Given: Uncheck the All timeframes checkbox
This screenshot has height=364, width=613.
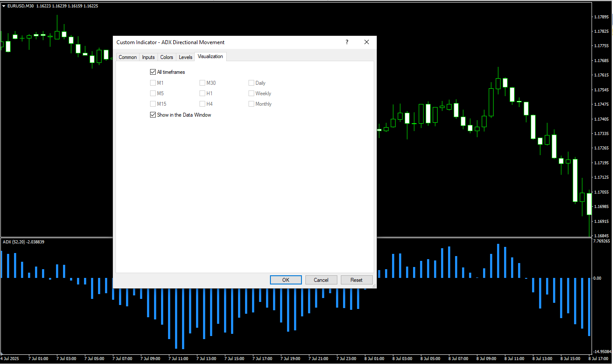Looking at the screenshot, I should pyautogui.click(x=153, y=72).
